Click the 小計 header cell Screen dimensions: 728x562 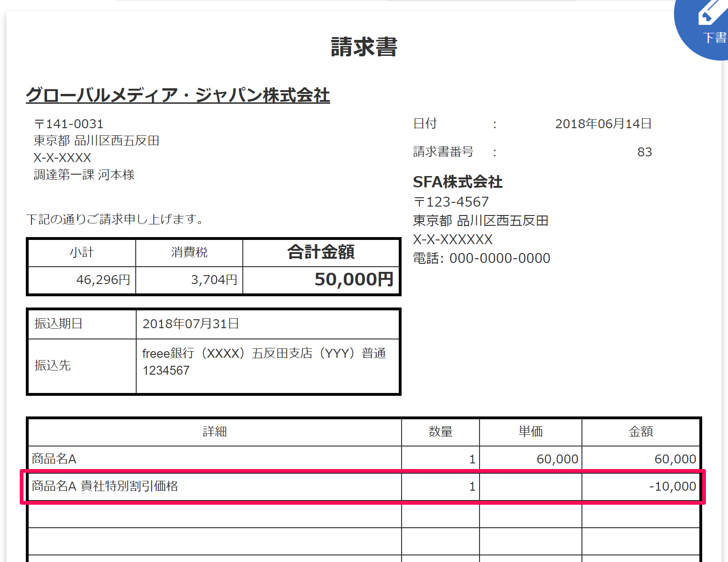pyautogui.click(x=82, y=253)
